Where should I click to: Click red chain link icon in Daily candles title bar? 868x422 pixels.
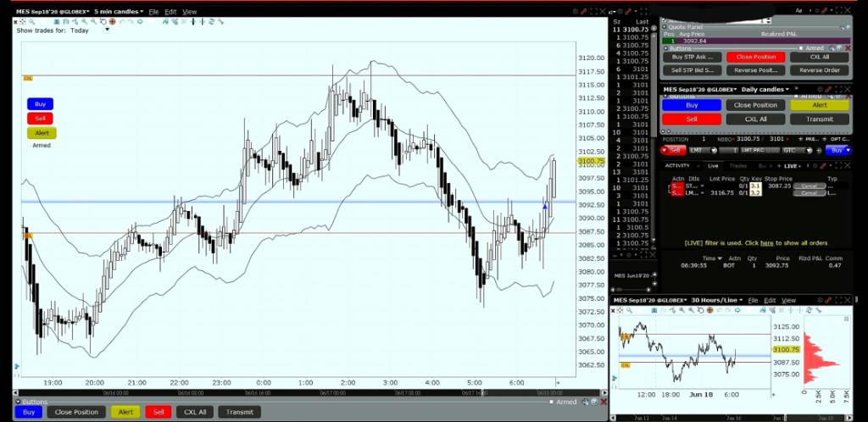[828, 90]
